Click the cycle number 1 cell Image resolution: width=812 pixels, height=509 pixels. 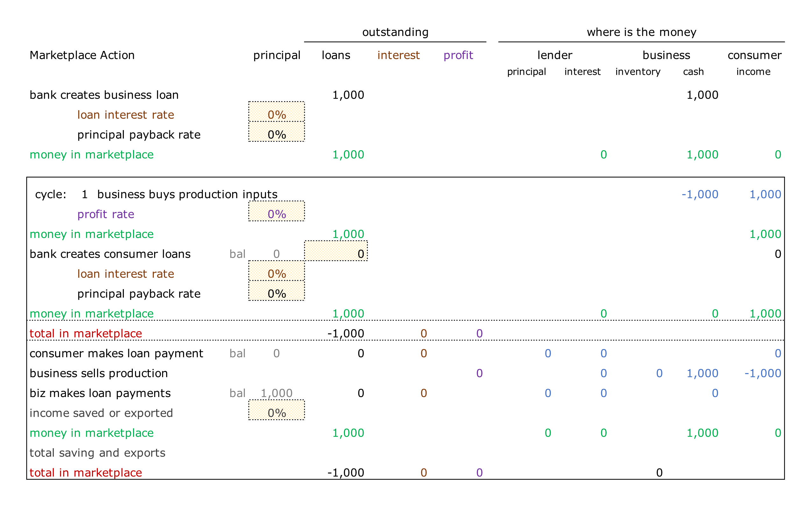85,194
